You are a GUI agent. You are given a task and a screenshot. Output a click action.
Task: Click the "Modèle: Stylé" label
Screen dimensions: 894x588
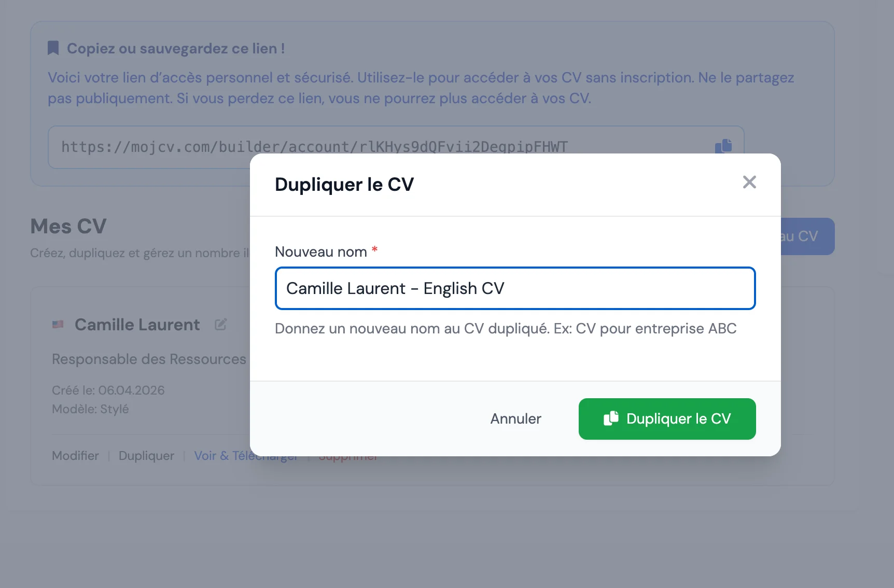[x=90, y=409]
